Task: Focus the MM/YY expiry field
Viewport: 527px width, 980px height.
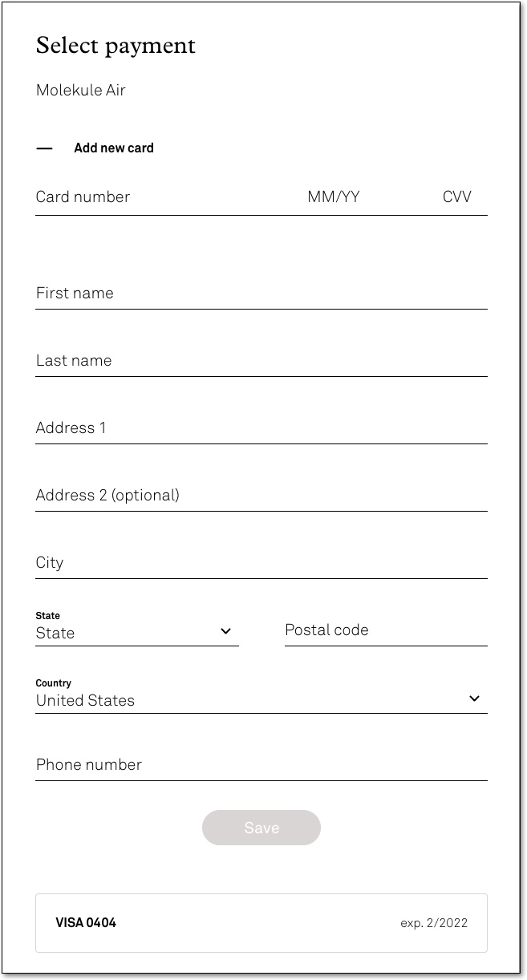Action: pyautogui.click(x=334, y=197)
